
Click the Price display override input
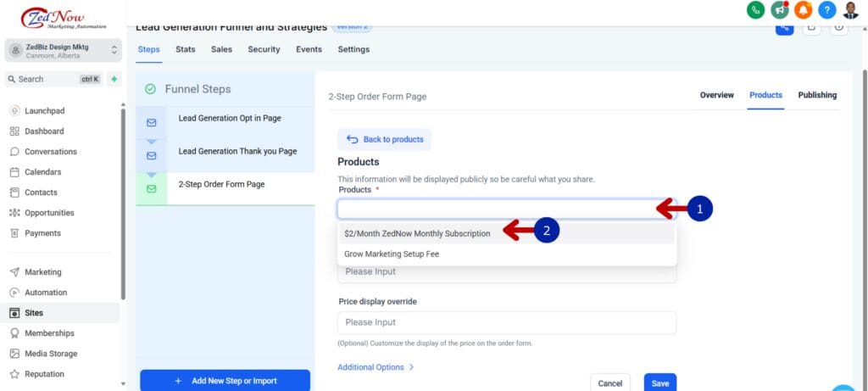[x=506, y=322]
